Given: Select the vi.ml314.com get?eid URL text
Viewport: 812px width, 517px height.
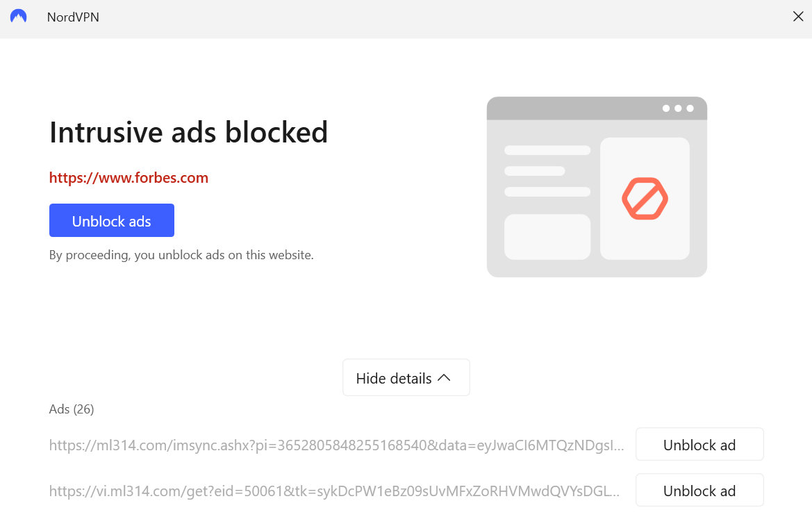Looking at the screenshot, I should click(333, 491).
